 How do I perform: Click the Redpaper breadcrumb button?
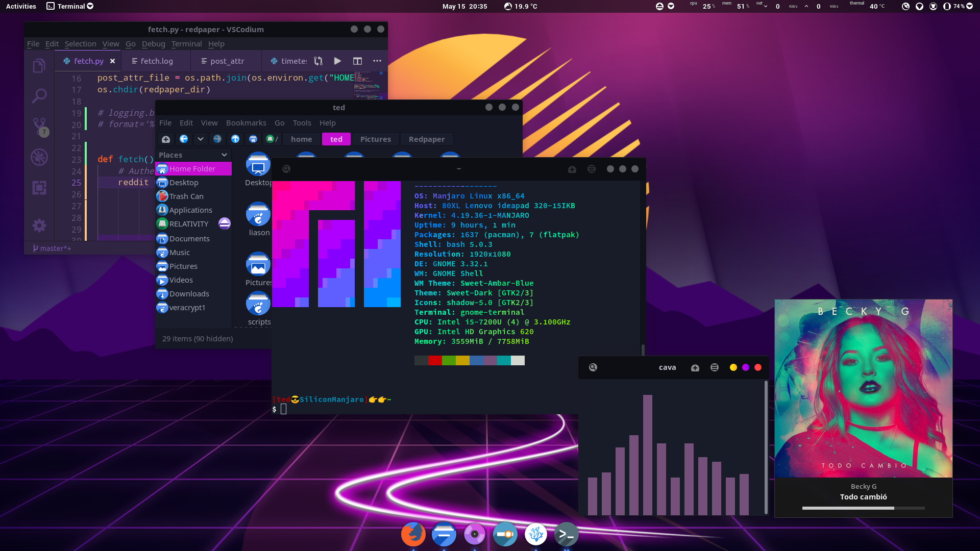427,139
